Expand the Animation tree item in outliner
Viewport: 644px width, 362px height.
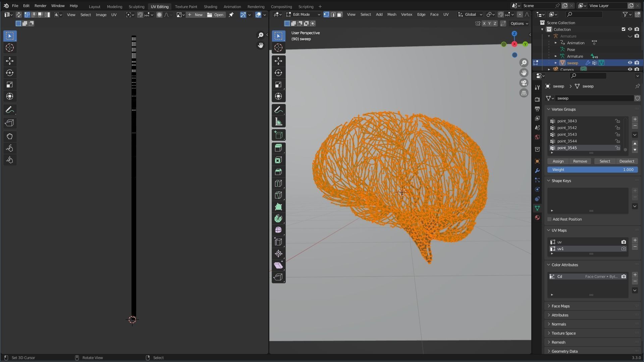pyautogui.click(x=556, y=43)
